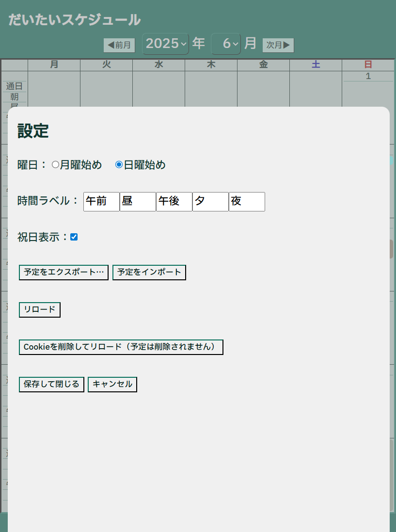Select 日曜始め radio button
The height and width of the screenshot is (532, 396).
pos(119,165)
